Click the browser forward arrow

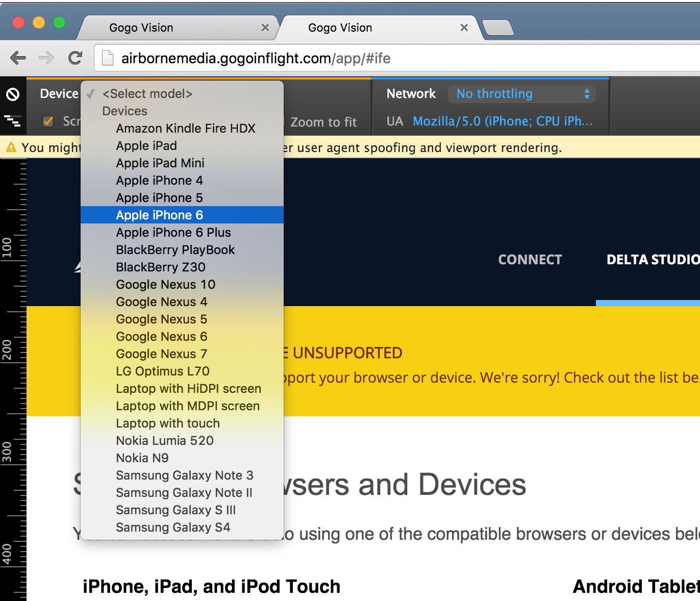click(x=46, y=58)
